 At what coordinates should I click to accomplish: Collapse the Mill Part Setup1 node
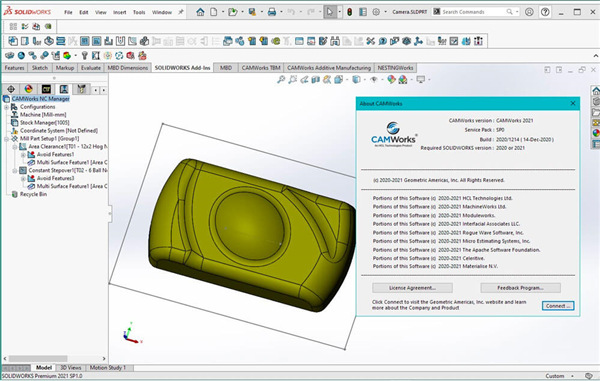(7, 139)
